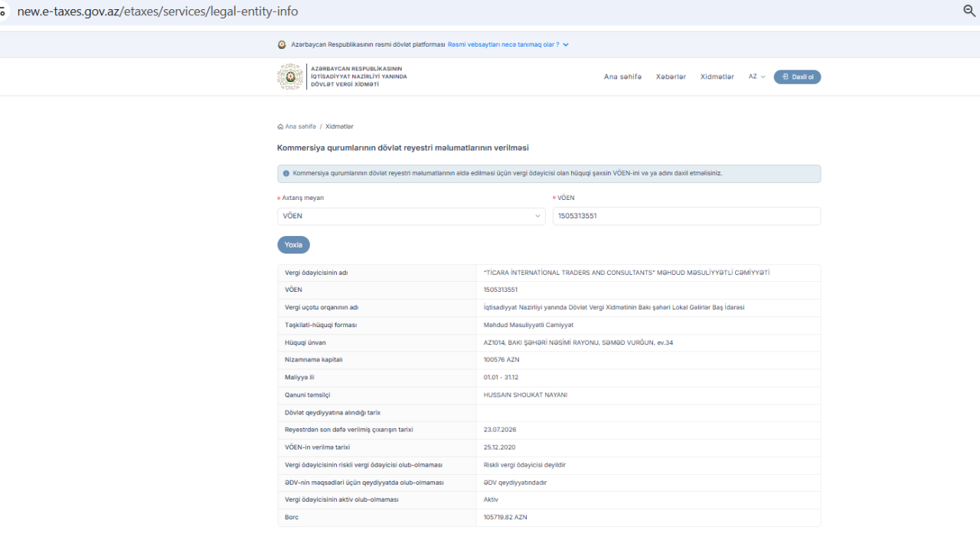Screen dimensions: 980x537
Task: Select the fiscal year value '01.01 - 31.12'
Action: 501,378
